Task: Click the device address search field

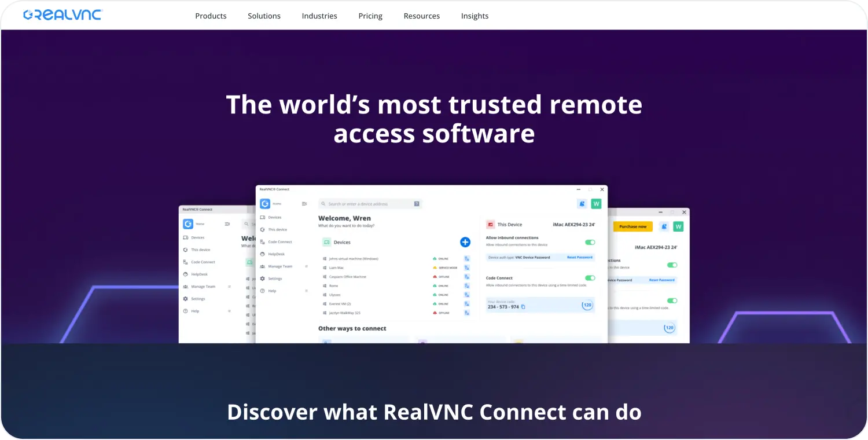Action: point(370,204)
